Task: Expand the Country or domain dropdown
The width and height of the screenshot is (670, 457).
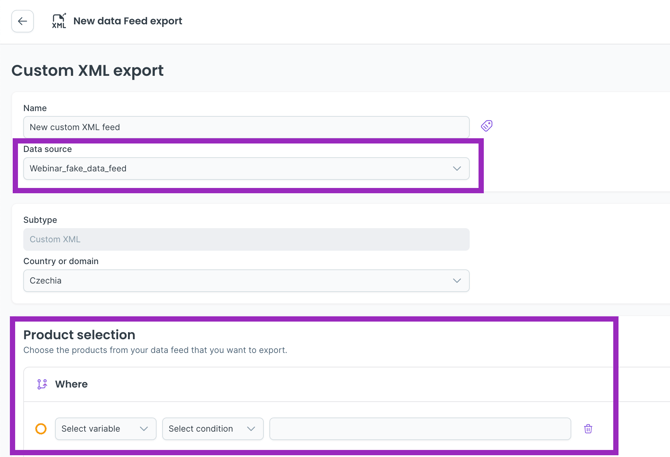Action: coord(246,281)
